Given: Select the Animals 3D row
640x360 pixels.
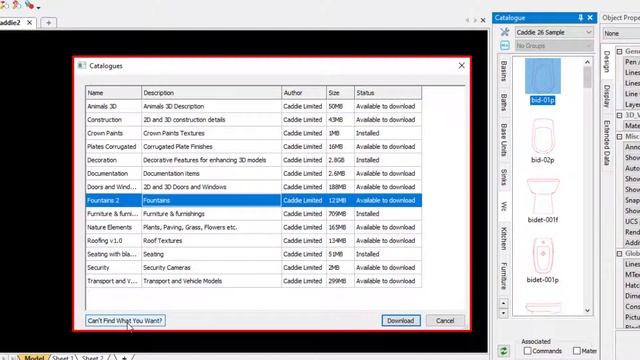Looking at the screenshot, I should tap(253, 106).
